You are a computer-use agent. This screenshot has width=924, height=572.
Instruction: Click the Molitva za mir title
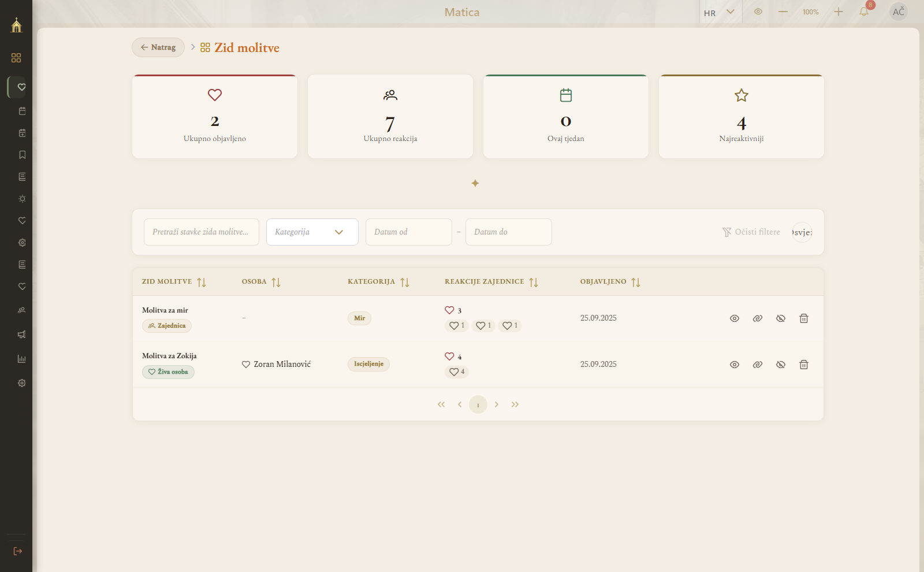tap(165, 310)
